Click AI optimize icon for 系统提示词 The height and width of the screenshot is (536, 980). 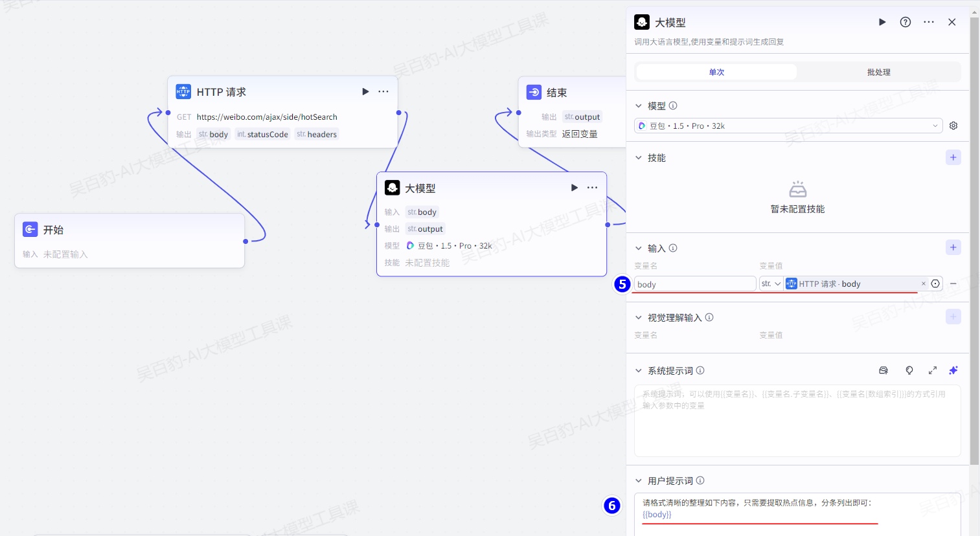[x=953, y=370]
